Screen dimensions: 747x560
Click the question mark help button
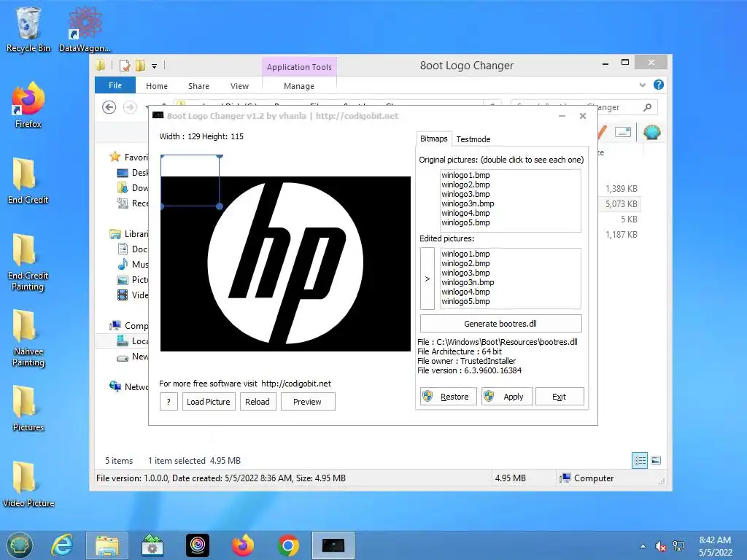tap(169, 402)
